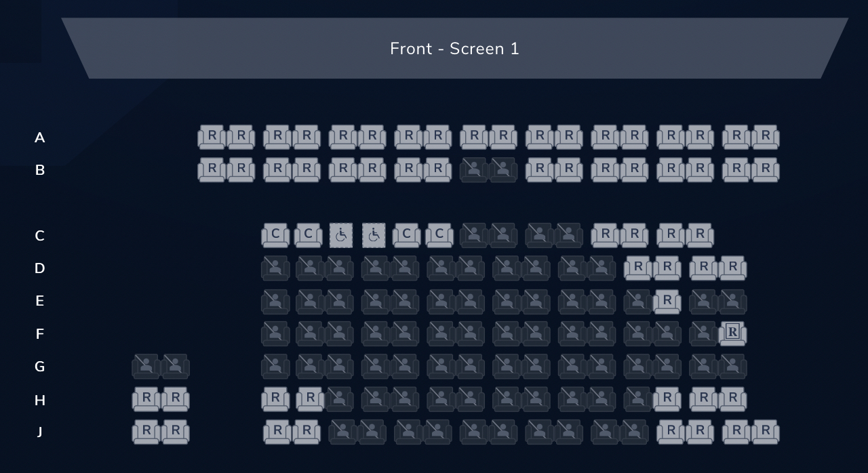
Task: Select the left wheelchair space in row C
Action: [341, 235]
